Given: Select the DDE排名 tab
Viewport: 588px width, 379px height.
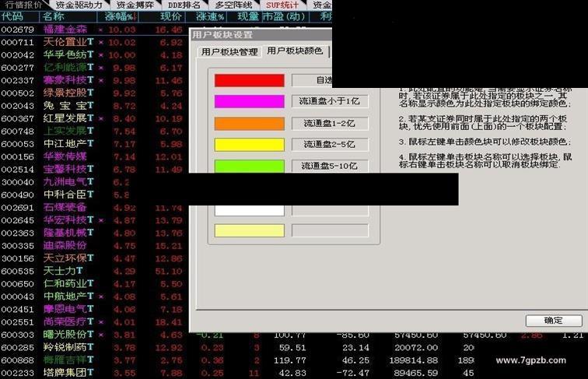Looking at the screenshot, I should tap(184, 5).
